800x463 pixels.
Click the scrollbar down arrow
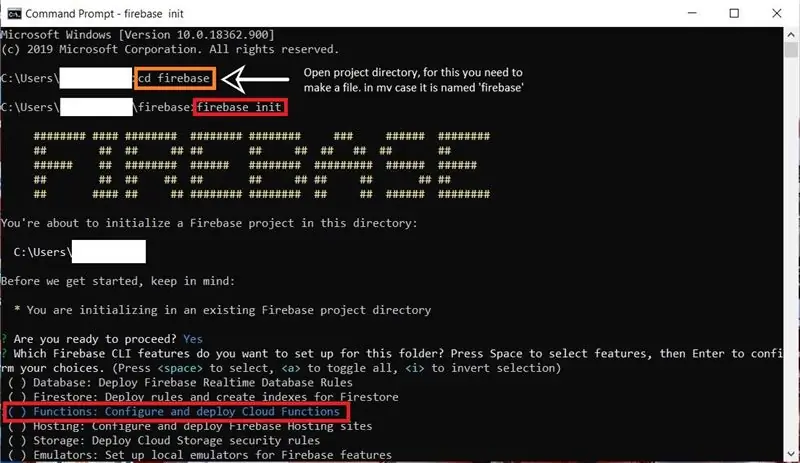click(x=791, y=453)
